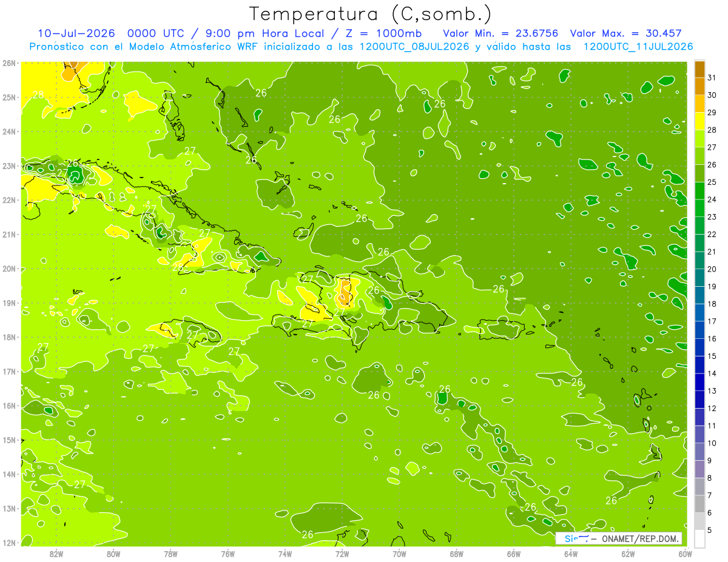This screenshot has height=562, width=728.
Task: Click the white legend swatch below value 5
Action: pyautogui.click(x=699, y=538)
